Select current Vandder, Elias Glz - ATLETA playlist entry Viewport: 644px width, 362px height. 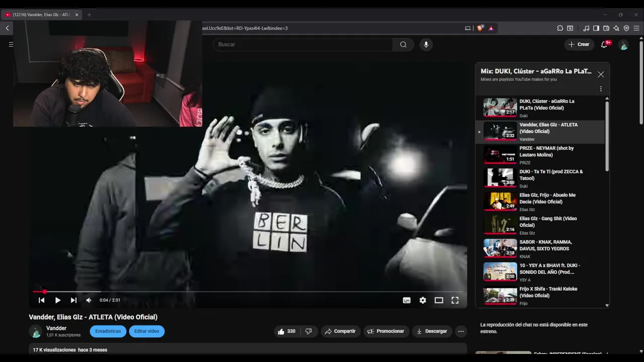coord(540,132)
